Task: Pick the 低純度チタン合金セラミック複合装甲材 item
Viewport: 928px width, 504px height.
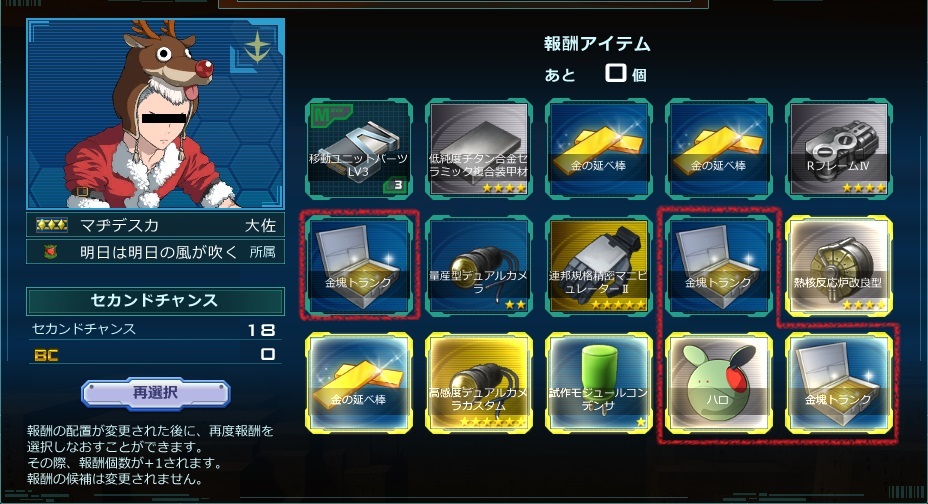Action: coord(479,148)
